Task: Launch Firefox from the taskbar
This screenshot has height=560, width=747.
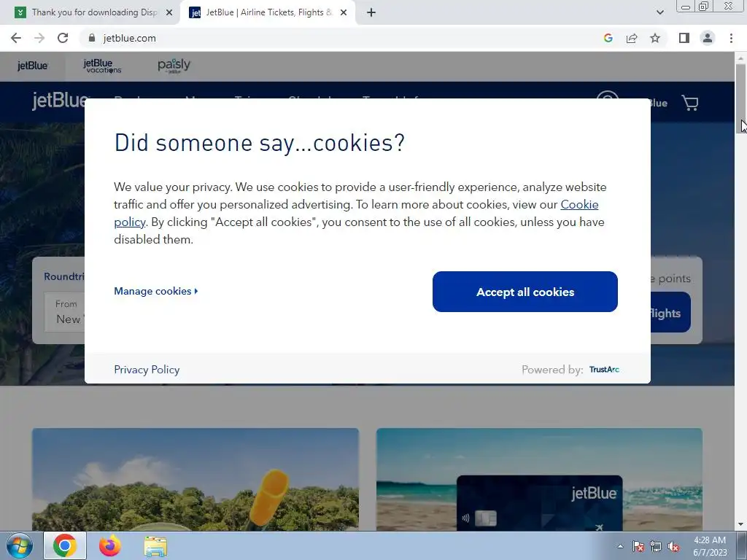Action: [x=110, y=545]
